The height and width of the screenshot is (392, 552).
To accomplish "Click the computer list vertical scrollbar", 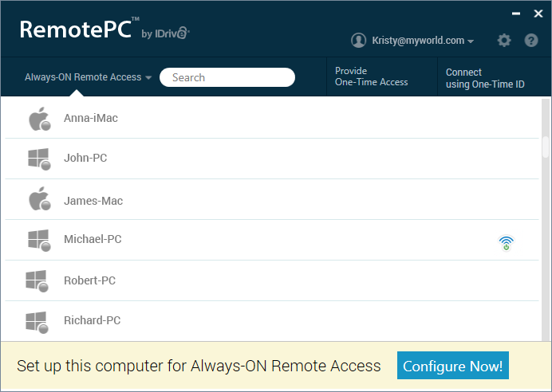I will [545, 147].
